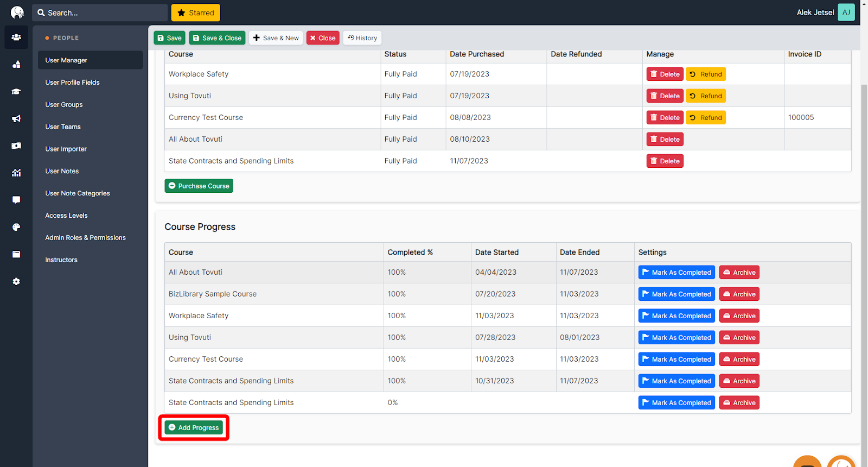Go to User Importer page
The image size is (868, 467).
pyautogui.click(x=66, y=149)
